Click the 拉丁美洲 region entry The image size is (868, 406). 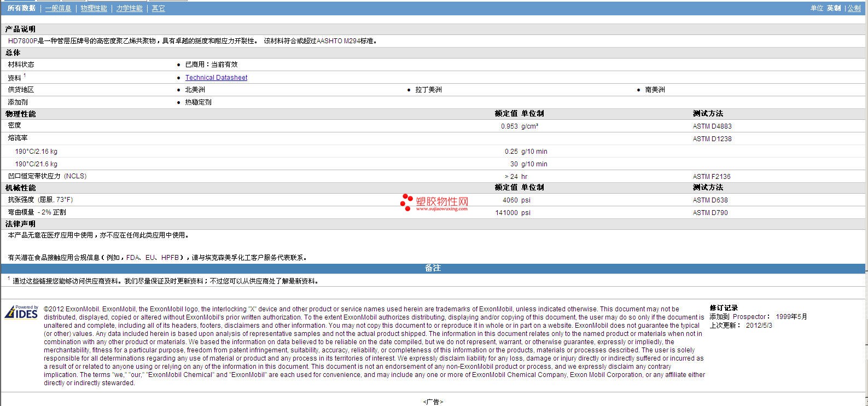coord(428,90)
